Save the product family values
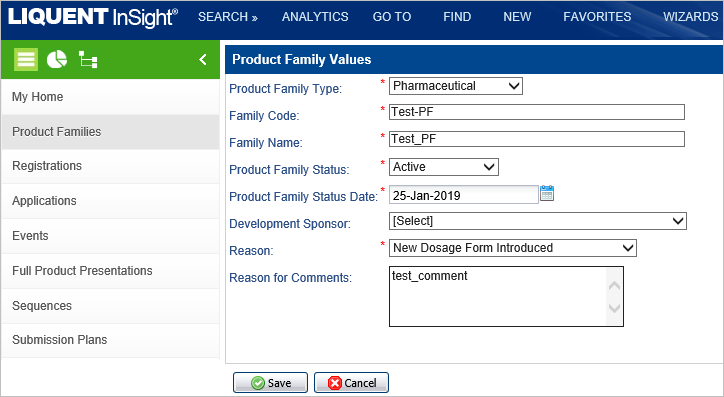This screenshot has height=397, width=724. [x=270, y=383]
